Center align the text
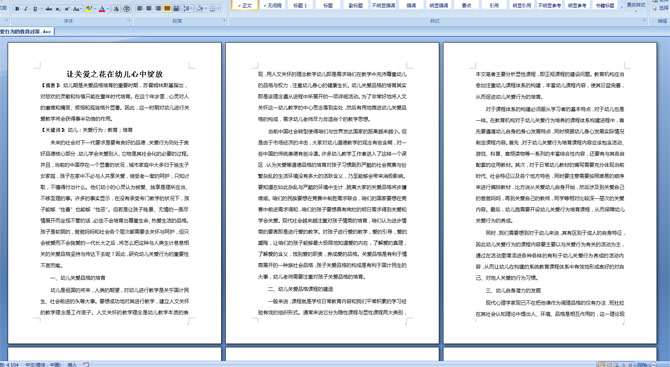The image size is (670, 367). click(149, 9)
